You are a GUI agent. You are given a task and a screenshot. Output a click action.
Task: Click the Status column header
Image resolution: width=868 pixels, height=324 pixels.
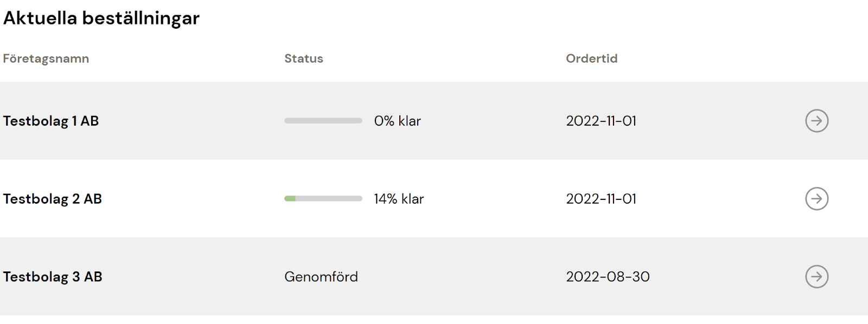point(304,59)
